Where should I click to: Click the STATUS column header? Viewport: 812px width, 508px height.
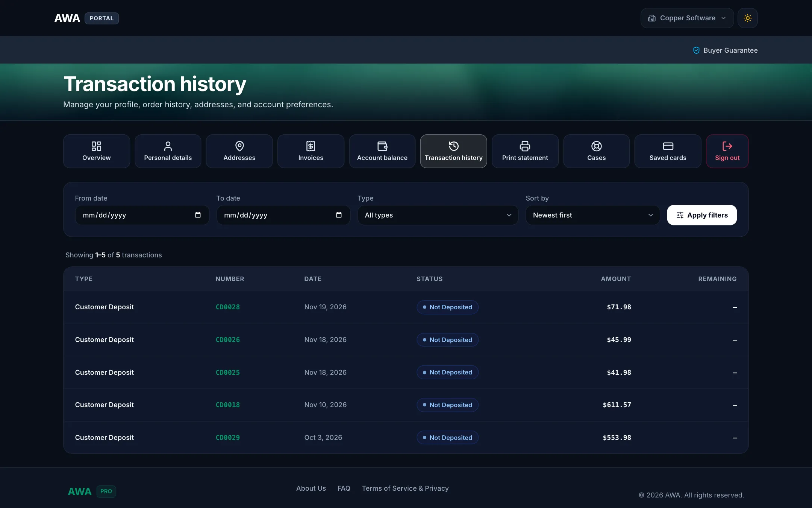430,279
